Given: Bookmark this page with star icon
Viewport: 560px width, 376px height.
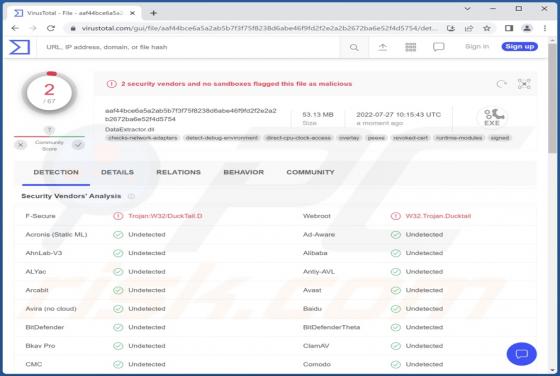Looking at the screenshot, I should pyautogui.click(x=486, y=28).
